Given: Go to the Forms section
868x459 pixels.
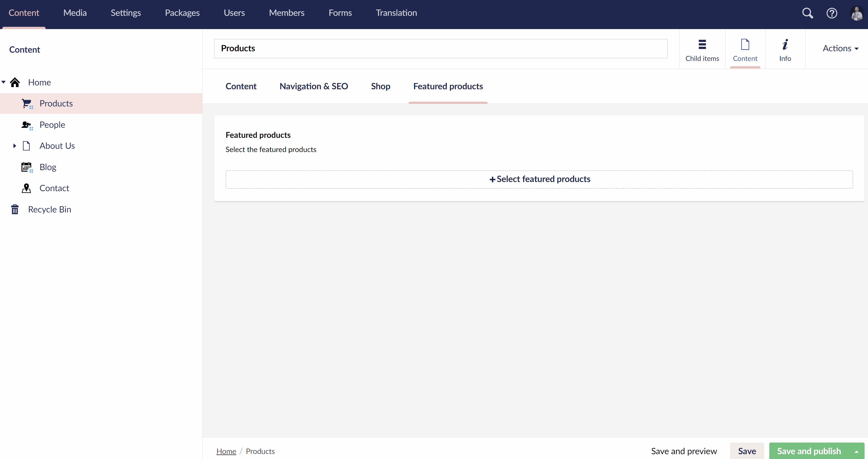Looking at the screenshot, I should (340, 13).
